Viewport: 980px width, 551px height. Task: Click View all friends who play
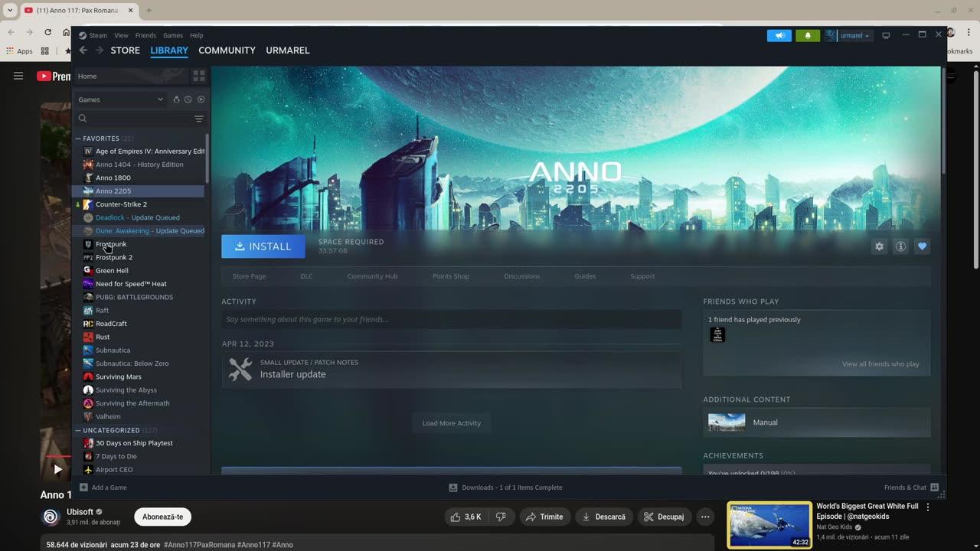click(x=880, y=364)
